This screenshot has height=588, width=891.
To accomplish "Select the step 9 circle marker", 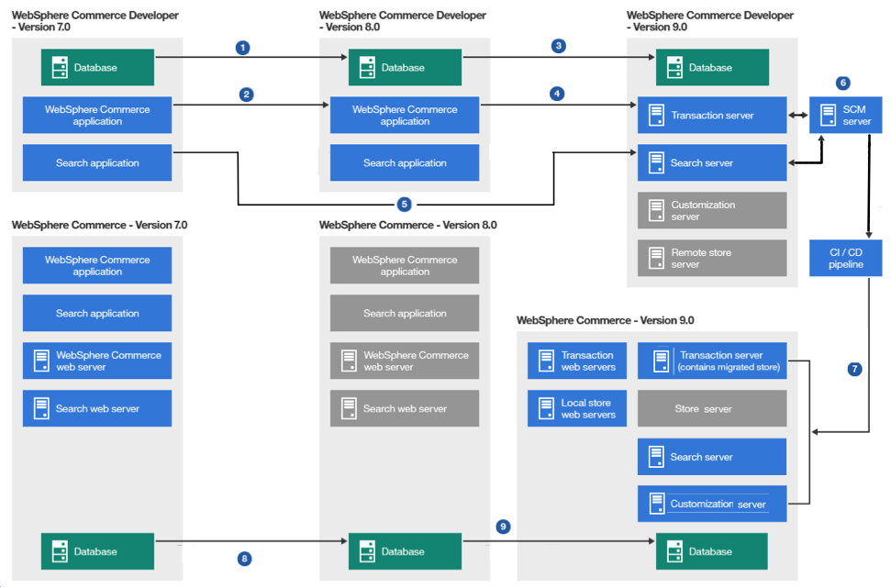I will coord(503,527).
